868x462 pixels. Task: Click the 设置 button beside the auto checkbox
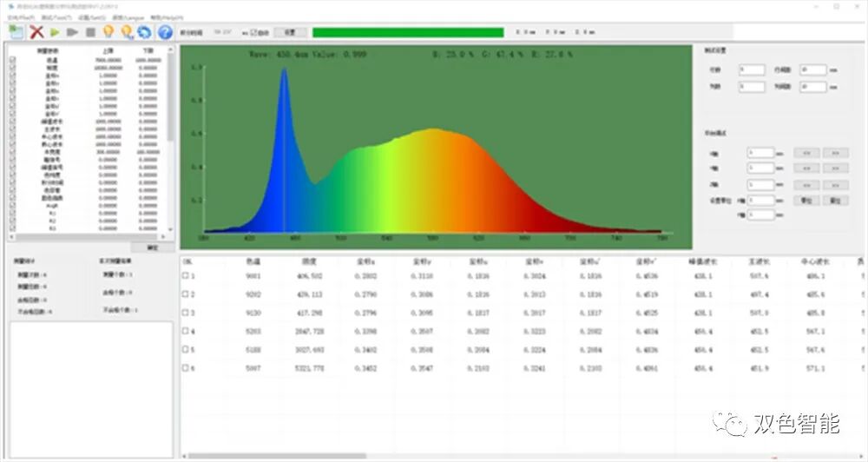tap(290, 33)
